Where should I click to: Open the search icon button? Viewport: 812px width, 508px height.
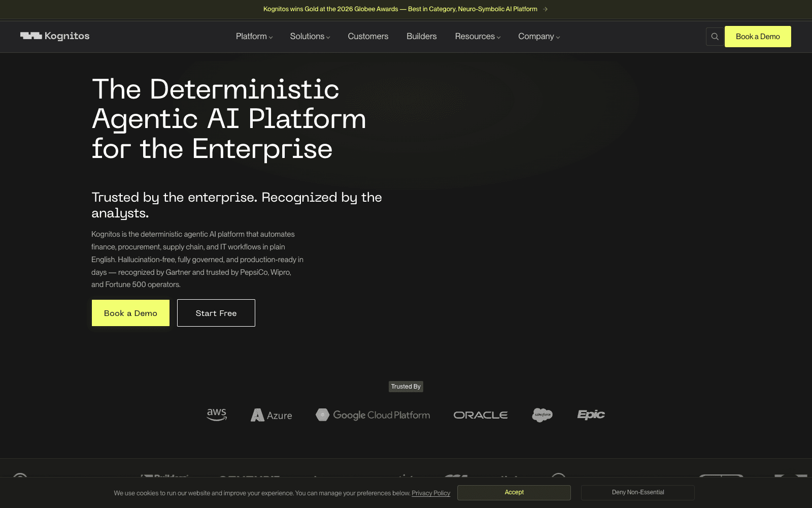[x=715, y=37]
